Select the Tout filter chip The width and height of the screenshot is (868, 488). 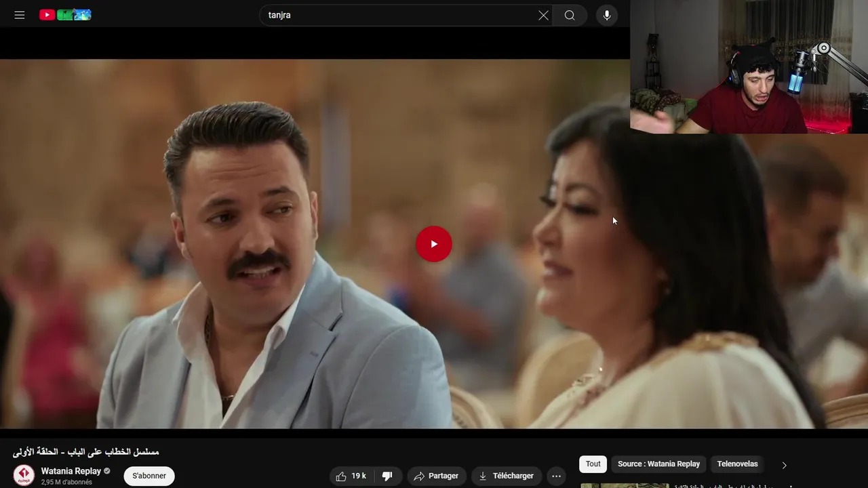tap(593, 464)
